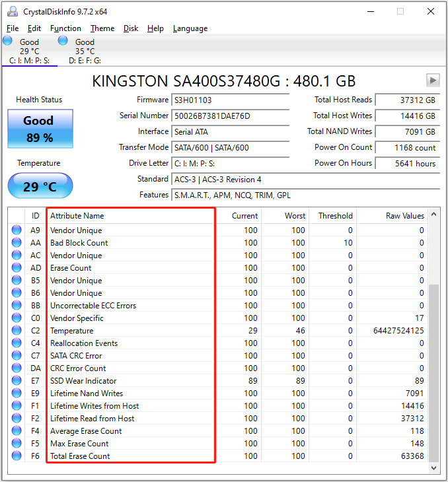448x482 pixels.
Task: Click the Power On Count value 1168 count
Action: (408, 148)
